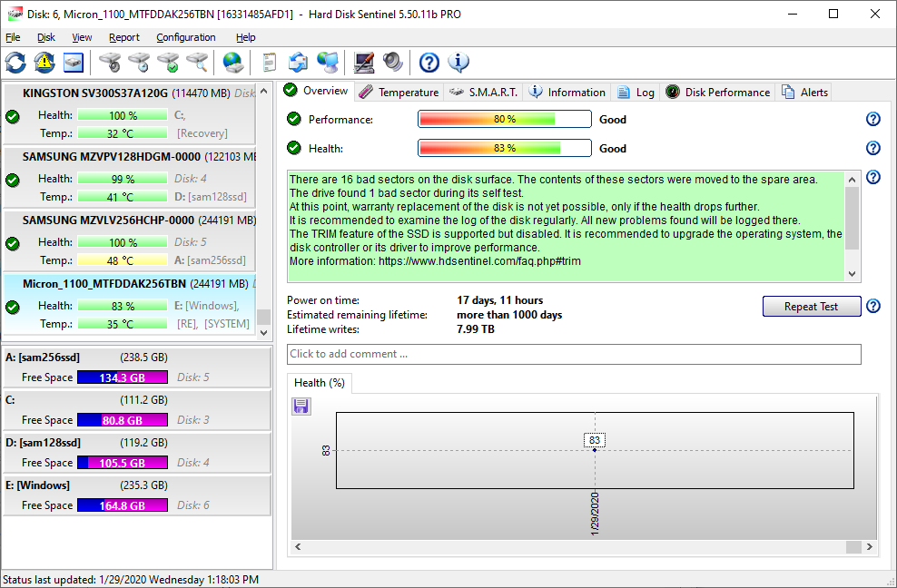Click the refresh-with-warning alert toolbar icon
The height and width of the screenshot is (588, 897).
(44, 63)
